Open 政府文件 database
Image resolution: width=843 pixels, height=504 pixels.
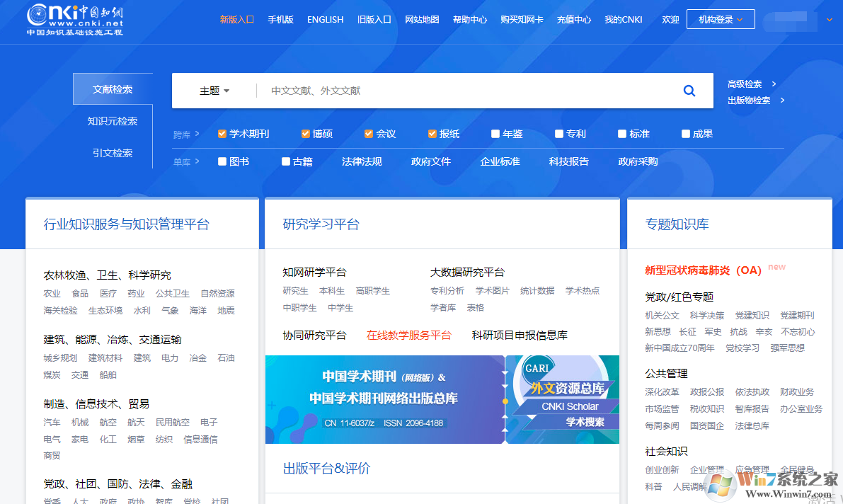[x=430, y=161]
